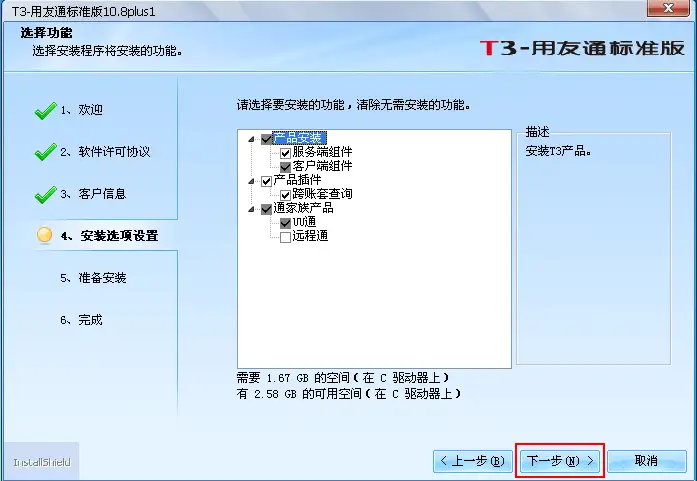
Task: Uncheck the 跨账套查询 checkbox
Action: (285, 195)
